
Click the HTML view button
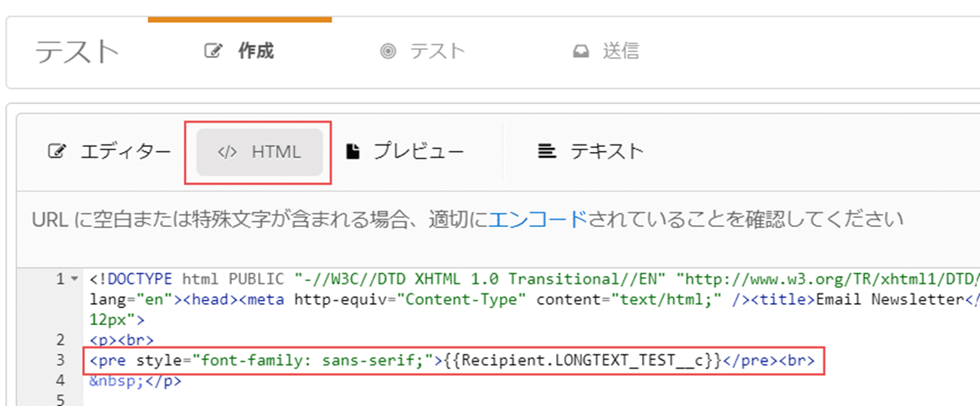tap(260, 152)
